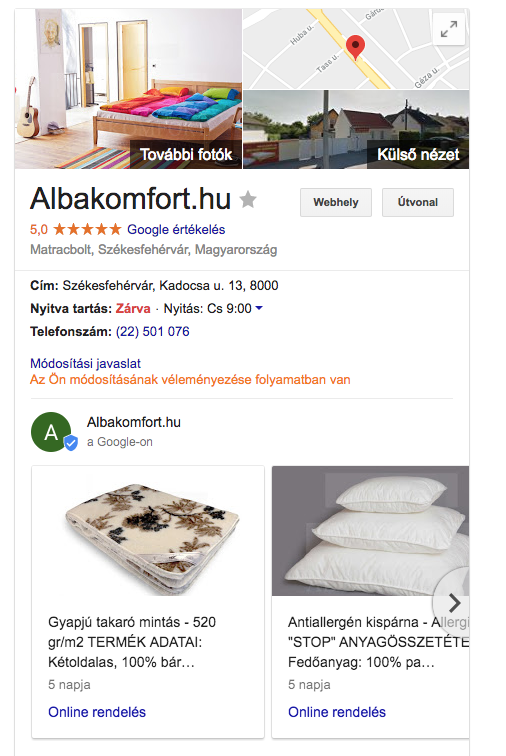Click the green A profile avatar
Screen dimensions: 506x756
click(x=51, y=432)
